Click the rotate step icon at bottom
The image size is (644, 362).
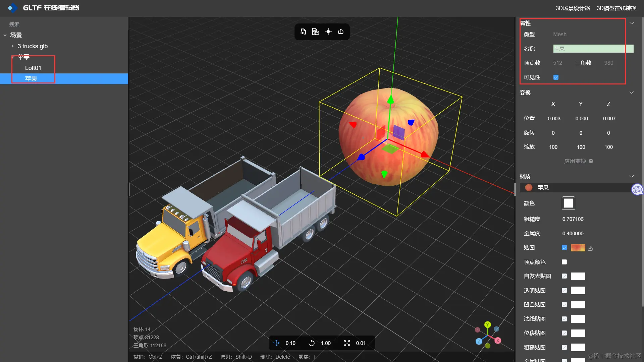click(x=312, y=343)
